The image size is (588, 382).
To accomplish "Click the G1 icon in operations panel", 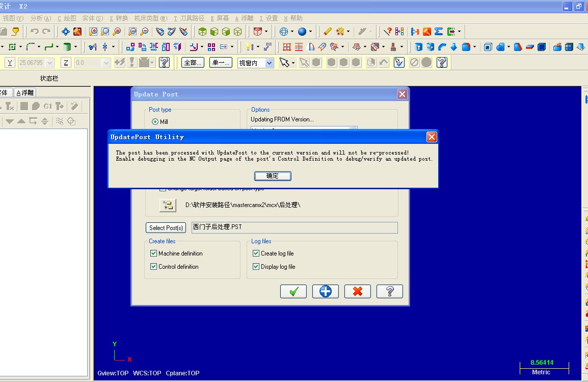I will click(x=47, y=107).
